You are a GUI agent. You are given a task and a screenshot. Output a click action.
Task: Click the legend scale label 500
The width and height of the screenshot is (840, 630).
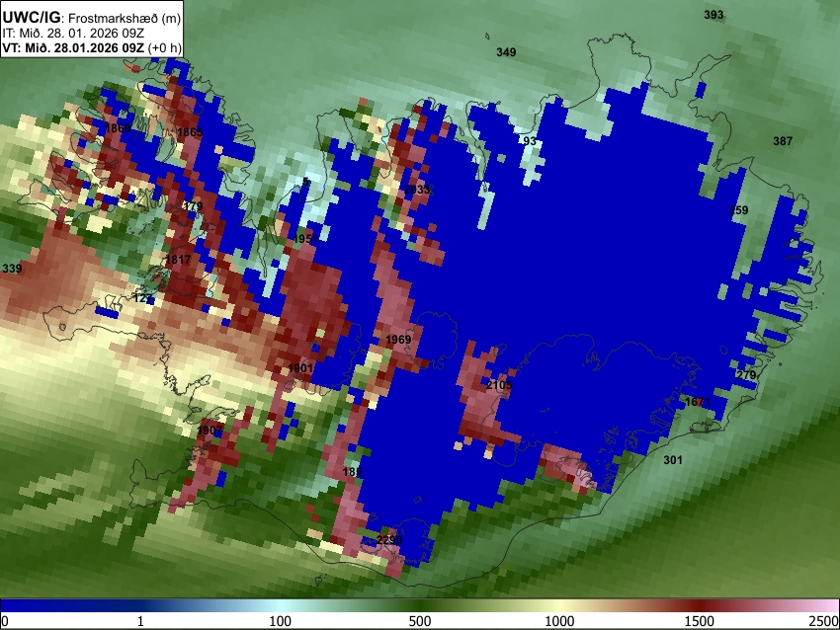click(420, 622)
